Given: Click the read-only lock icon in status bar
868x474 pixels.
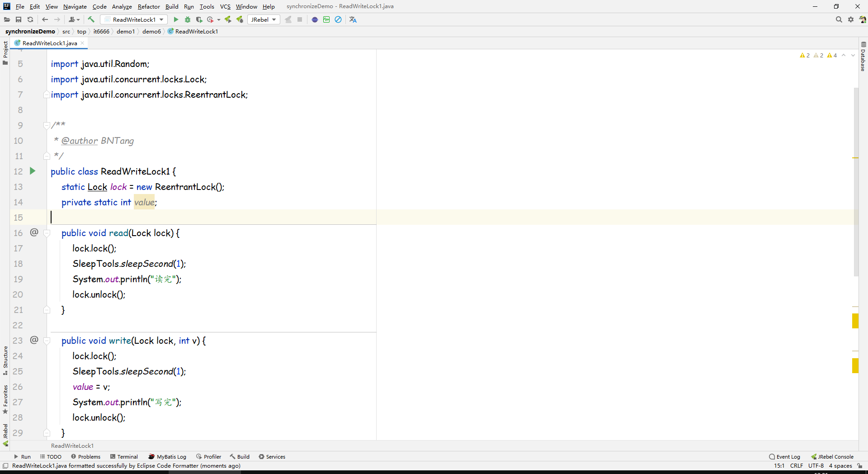Looking at the screenshot, I should point(859,466).
